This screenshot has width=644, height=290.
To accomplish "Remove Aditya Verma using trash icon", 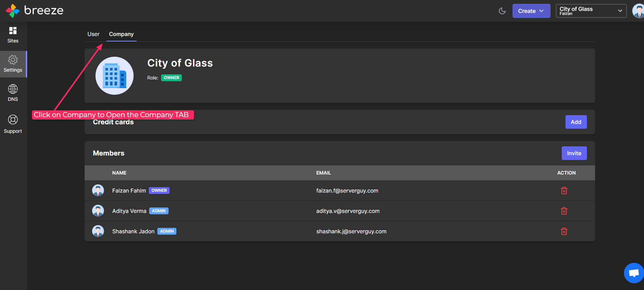I will (564, 211).
